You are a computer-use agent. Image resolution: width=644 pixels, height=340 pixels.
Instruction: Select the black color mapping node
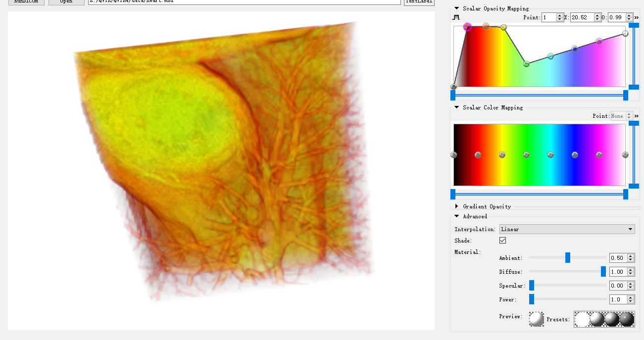pos(453,155)
